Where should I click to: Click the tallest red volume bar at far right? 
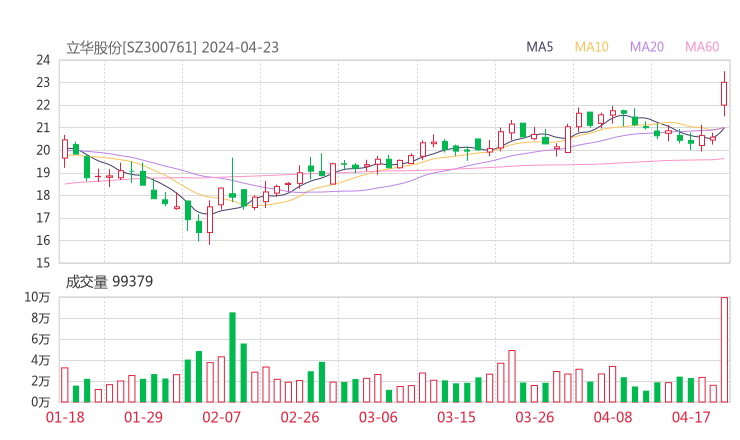click(724, 350)
